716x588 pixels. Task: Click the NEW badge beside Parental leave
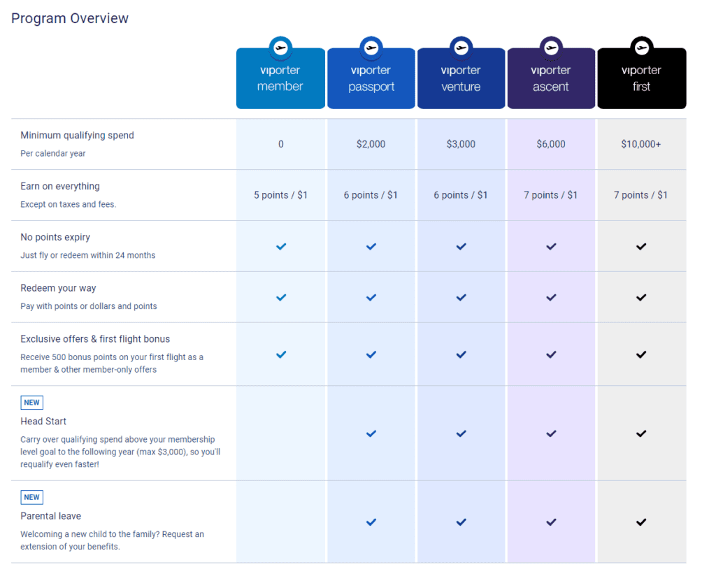tap(31, 496)
